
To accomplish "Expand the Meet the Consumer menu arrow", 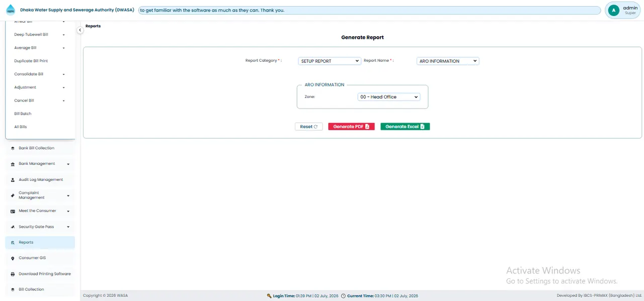I will point(68,211).
